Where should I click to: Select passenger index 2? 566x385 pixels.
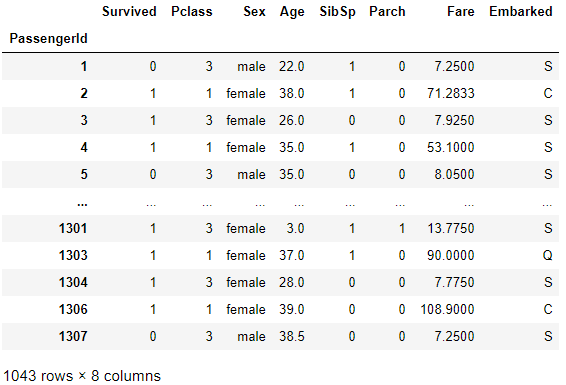click(84, 93)
